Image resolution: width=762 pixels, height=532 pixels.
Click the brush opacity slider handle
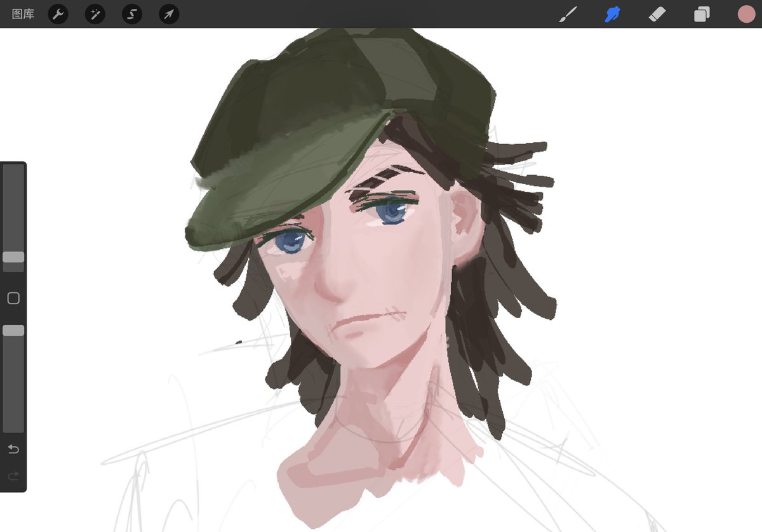click(x=13, y=330)
